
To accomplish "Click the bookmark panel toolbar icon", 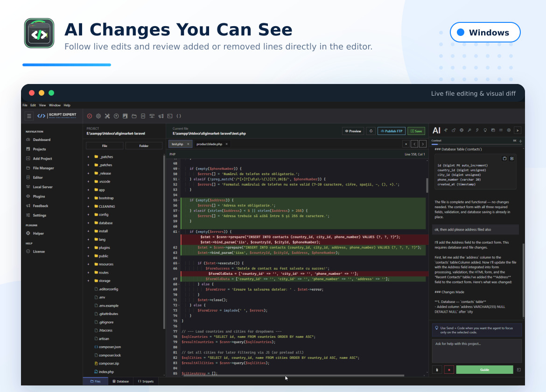I will pos(125,116).
